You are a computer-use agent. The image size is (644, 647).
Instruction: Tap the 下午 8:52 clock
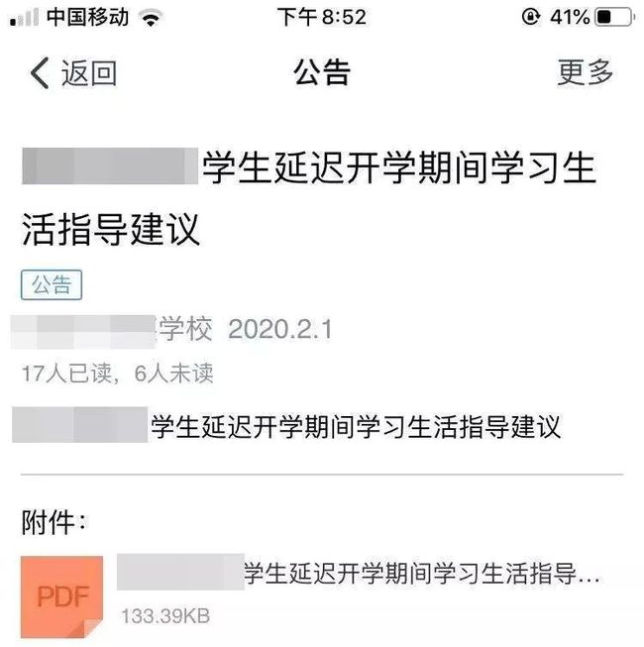(322, 17)
